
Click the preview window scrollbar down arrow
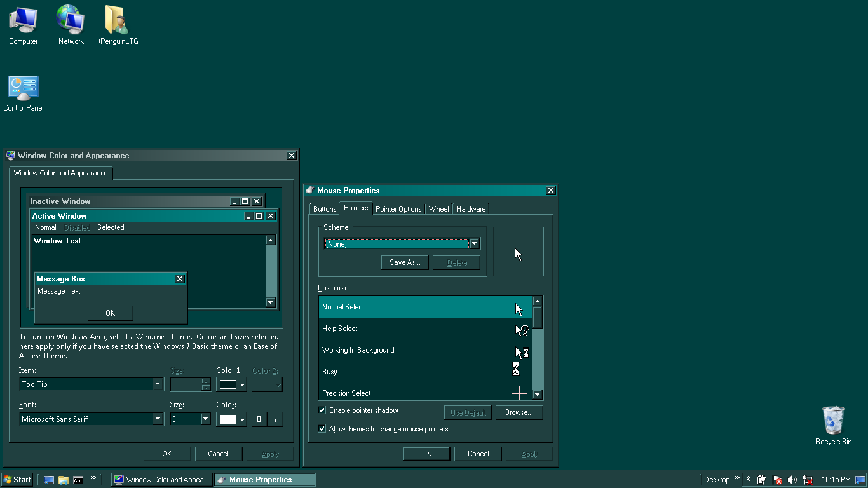click(270, 302)
